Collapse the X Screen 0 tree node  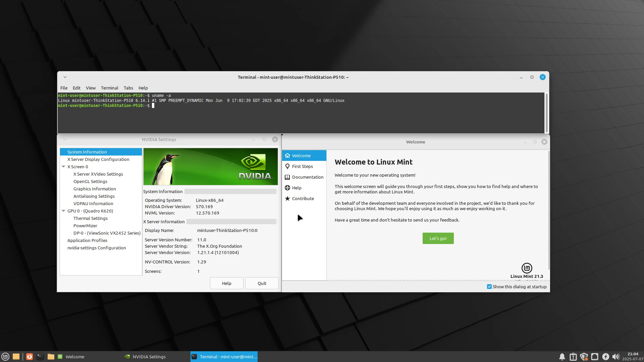coord(63,167)
